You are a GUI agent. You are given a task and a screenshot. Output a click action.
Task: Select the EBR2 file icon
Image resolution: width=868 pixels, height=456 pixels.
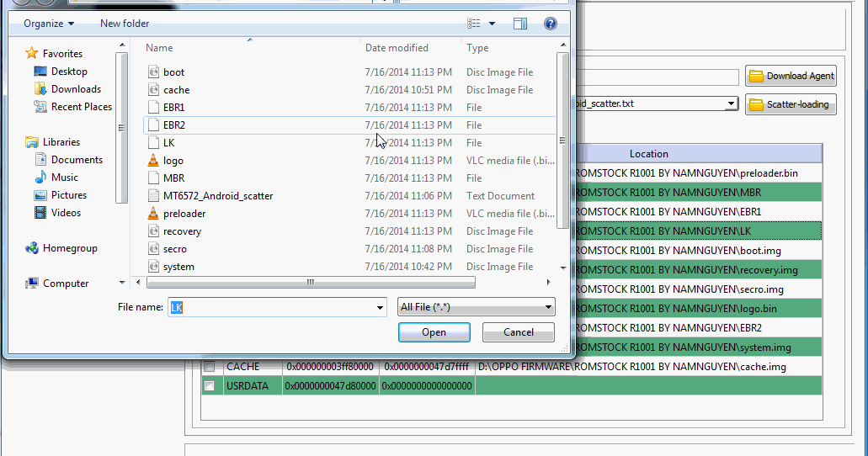(154, 125)
